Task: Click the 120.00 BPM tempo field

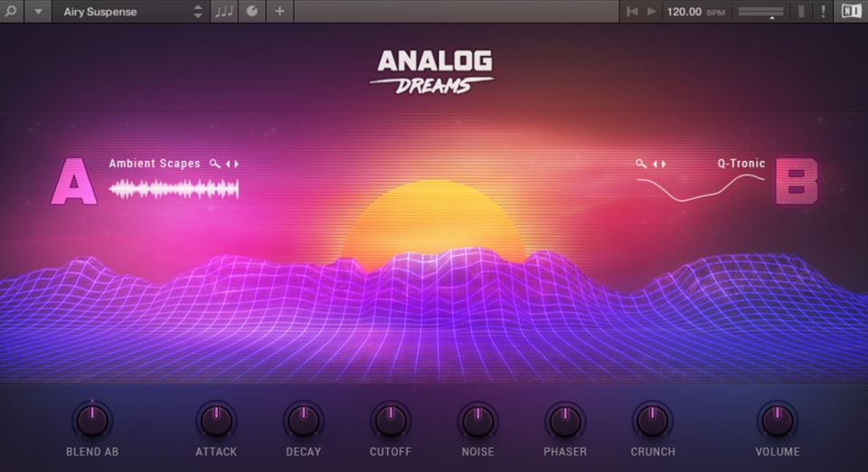Action: (684, 12)
